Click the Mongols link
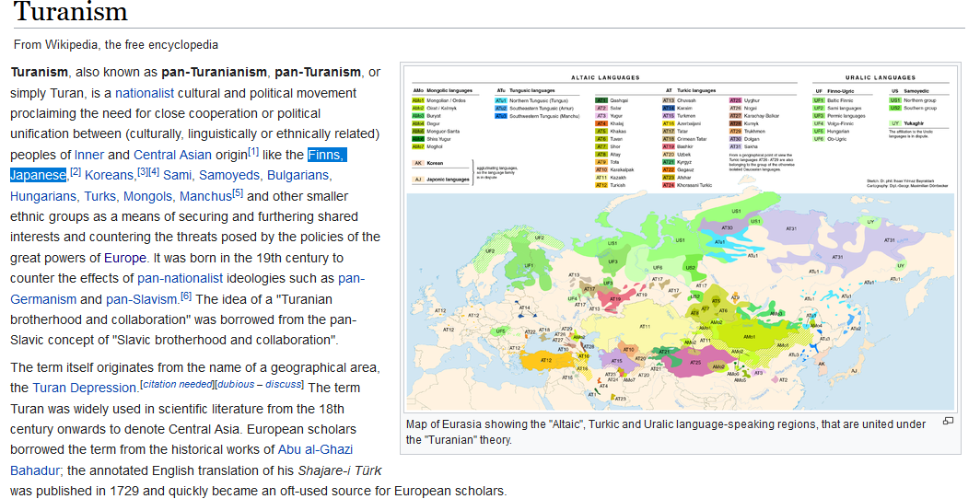The image size is (980, 499). pos(147,196)
